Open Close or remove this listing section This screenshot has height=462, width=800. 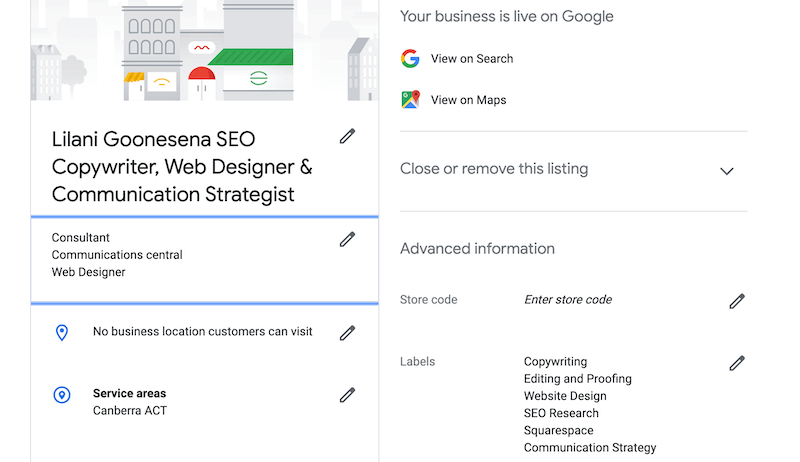click(x=573, y=170)
